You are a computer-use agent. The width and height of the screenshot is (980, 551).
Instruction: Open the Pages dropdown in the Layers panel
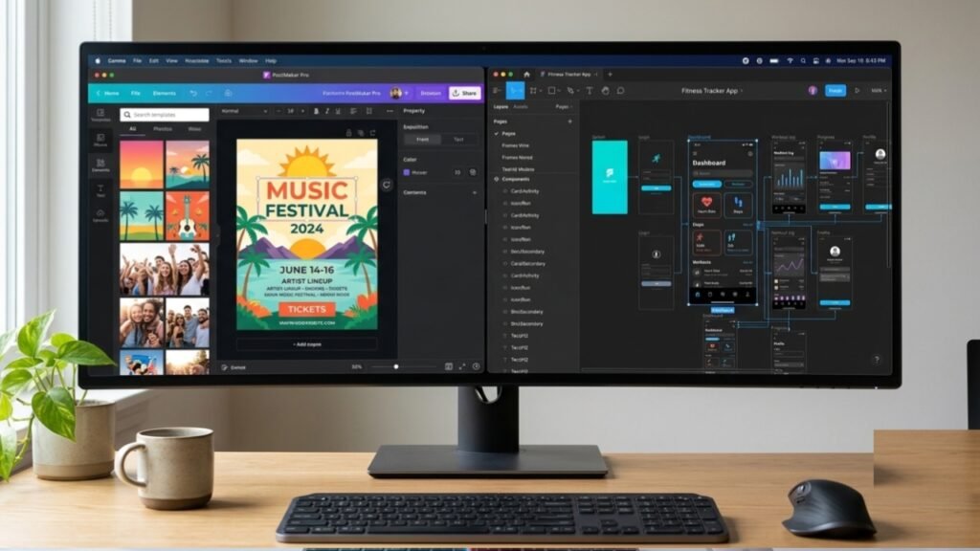pos(563,107)
